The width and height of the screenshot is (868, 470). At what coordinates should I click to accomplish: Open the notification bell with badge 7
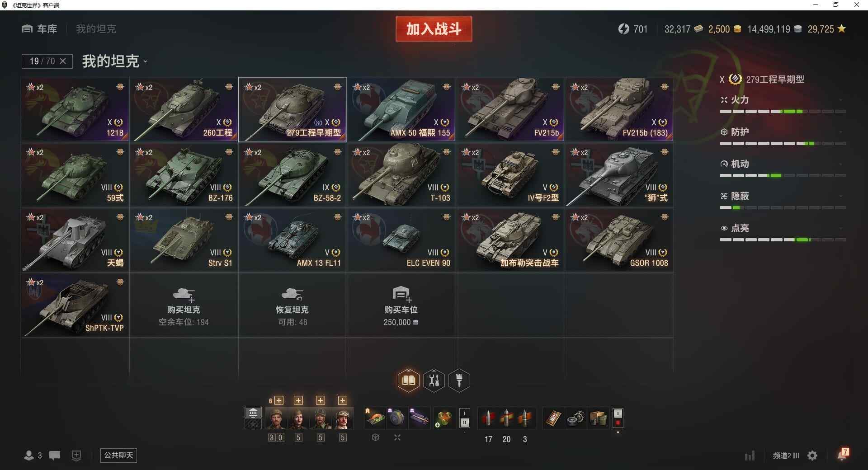click(x=842, y=455)
